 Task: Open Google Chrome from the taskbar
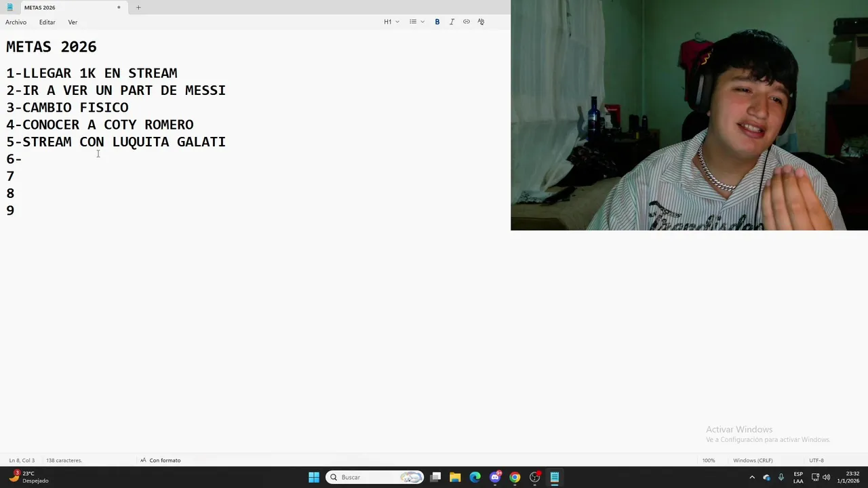(x=515, y=477)
